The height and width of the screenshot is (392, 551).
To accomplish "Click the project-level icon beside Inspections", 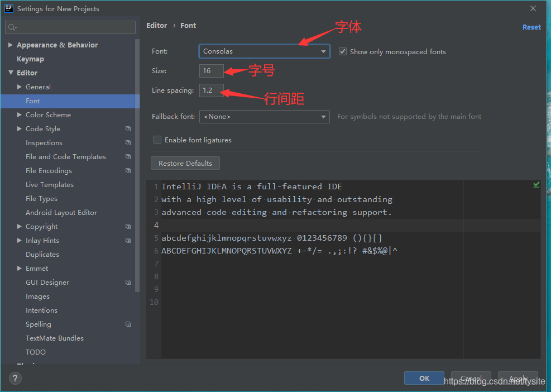I will [x=128, y=143].
